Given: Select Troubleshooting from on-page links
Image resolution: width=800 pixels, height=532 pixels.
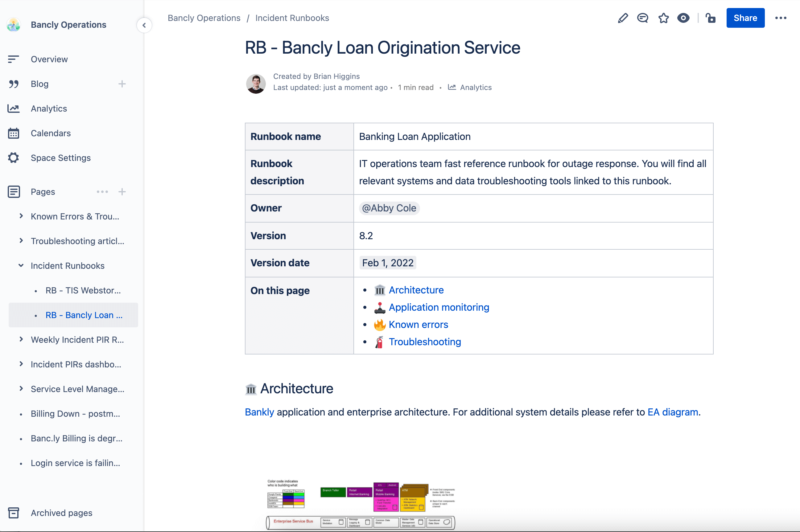Looking at the screenshot, I should point(425,341).
